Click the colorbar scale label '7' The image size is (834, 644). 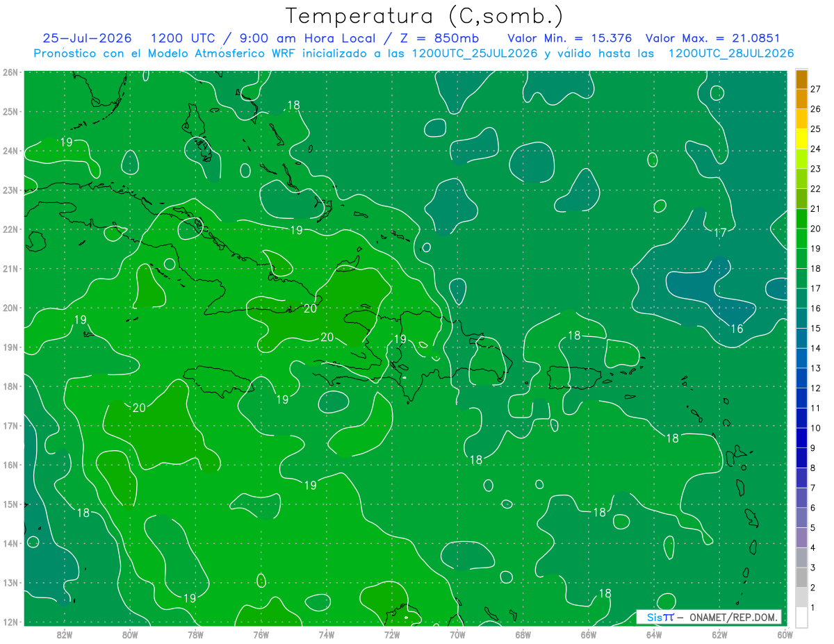812,488
